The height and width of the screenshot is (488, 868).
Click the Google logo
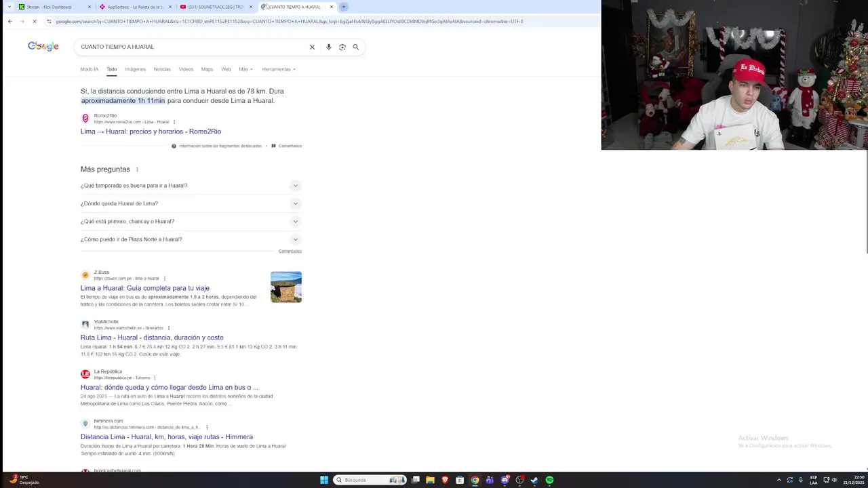tap(43, 46)
